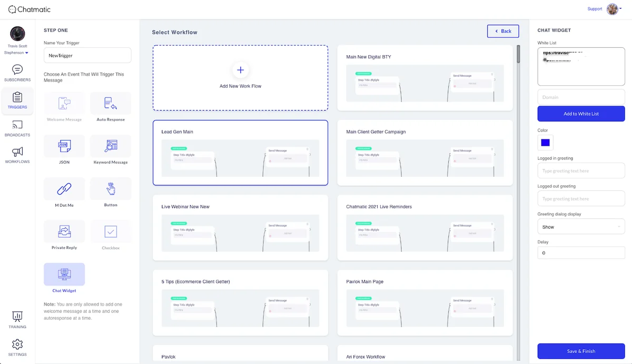
Task: Click the Logged in greeting field
Action: click(x=581, y=170)
